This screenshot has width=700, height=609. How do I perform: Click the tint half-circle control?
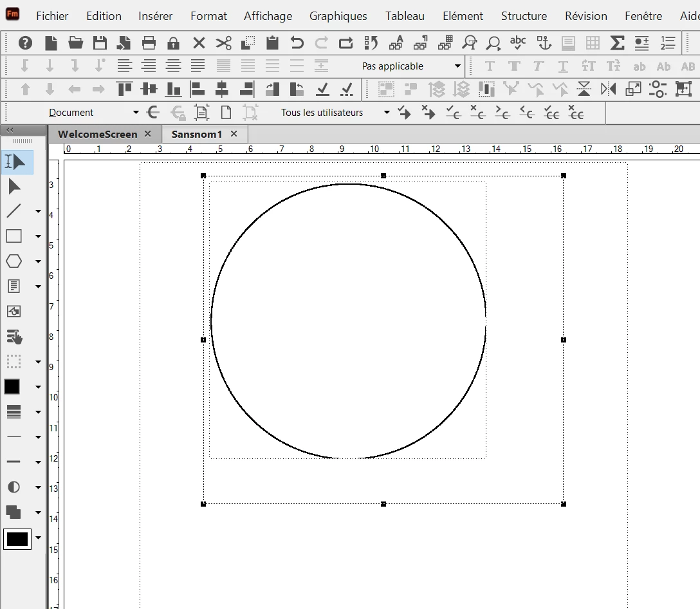[14, 487]
